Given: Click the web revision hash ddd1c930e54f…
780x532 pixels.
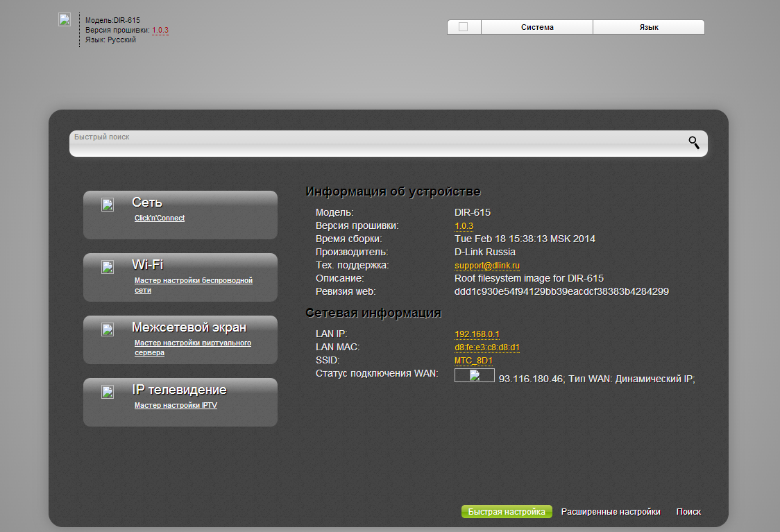Looking at the screenshot, I should point(561,291).
